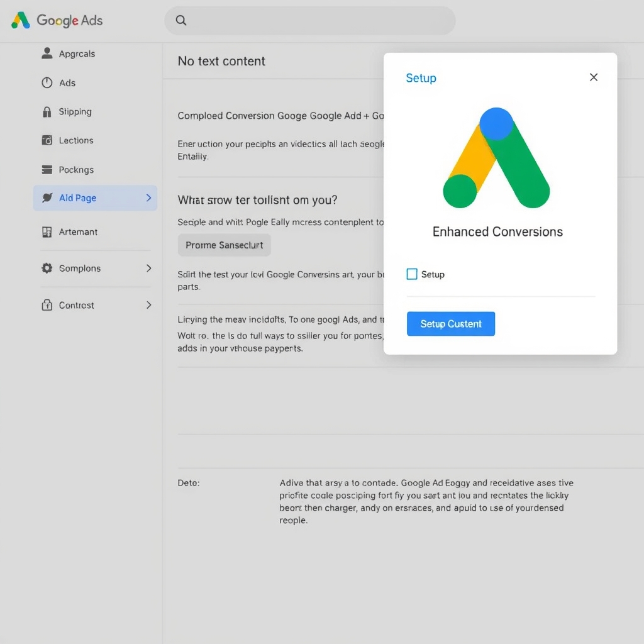The width and height of the screenshot is (644, 644).
Task: Focus the top search field
Action: [309, 21]
